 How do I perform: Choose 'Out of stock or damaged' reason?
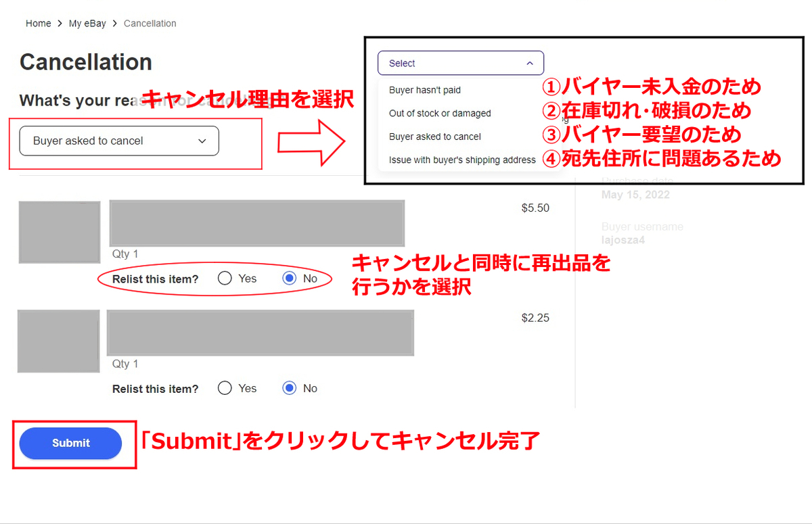pos(439,113)
